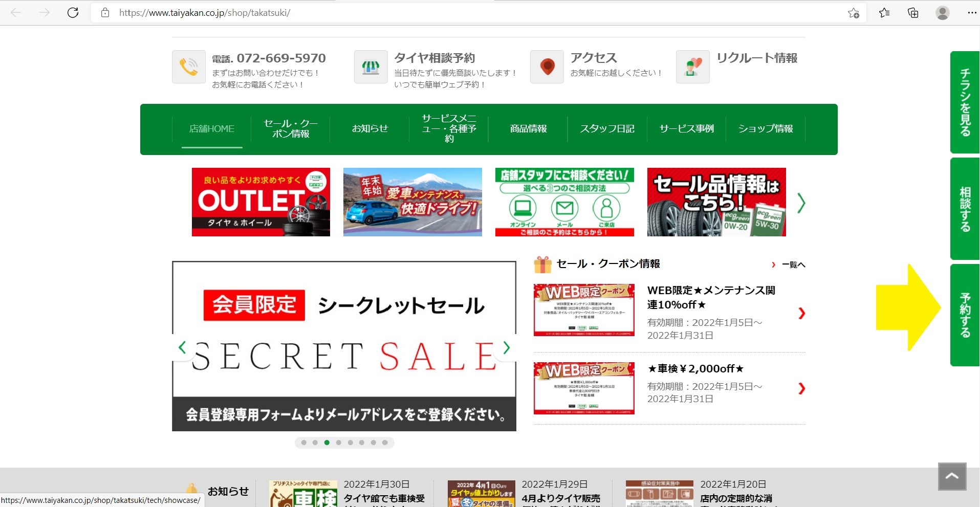Open the browser profile avatar
This screenshot has width=980, height=507.
coord(942,13)
